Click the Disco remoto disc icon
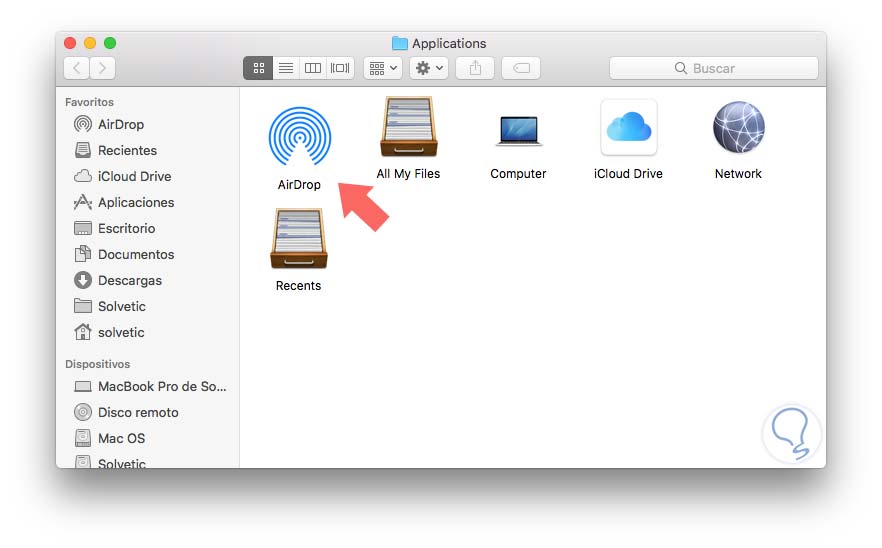The height and width of the screenshot is (548, 882). [83, 412]
